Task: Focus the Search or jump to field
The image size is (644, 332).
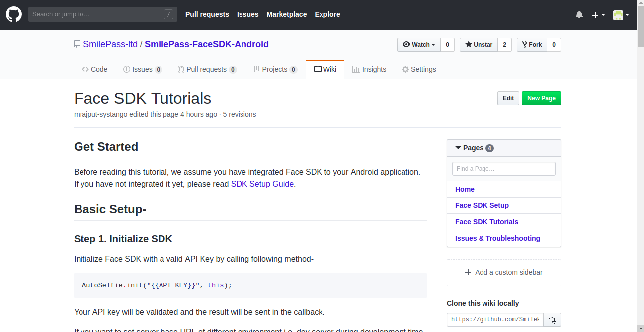Action: coord(103,14)
